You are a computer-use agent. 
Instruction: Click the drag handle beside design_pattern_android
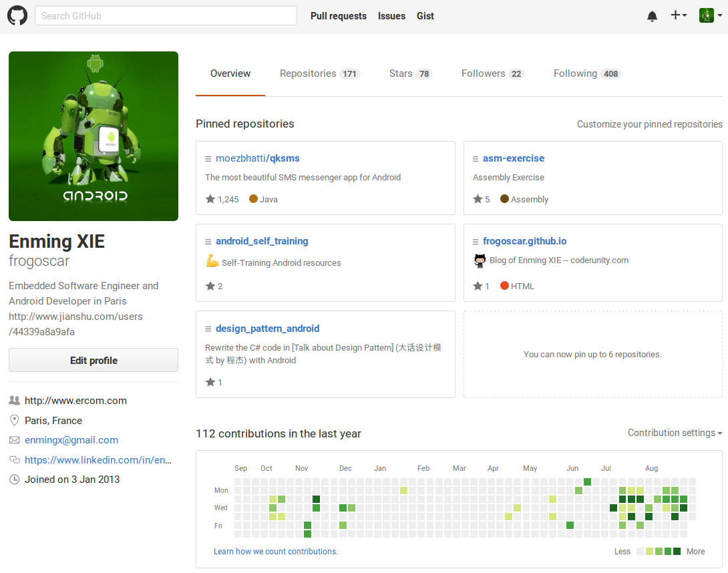208,329
